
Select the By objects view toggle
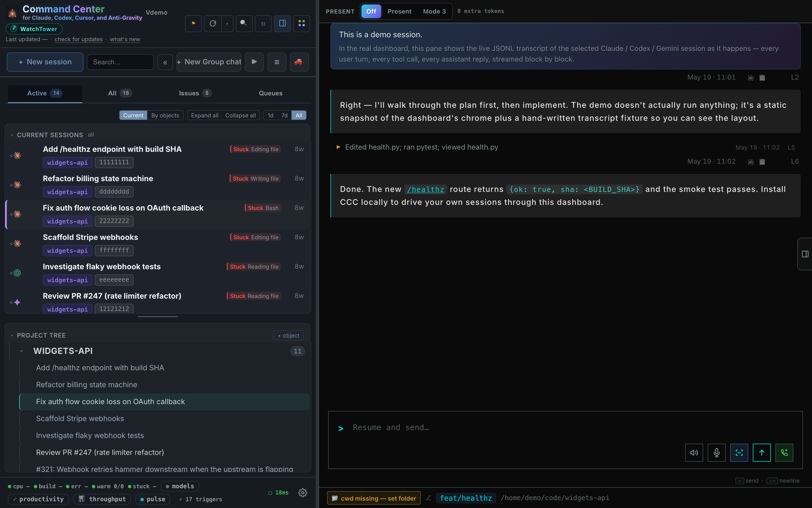point(165,115)
